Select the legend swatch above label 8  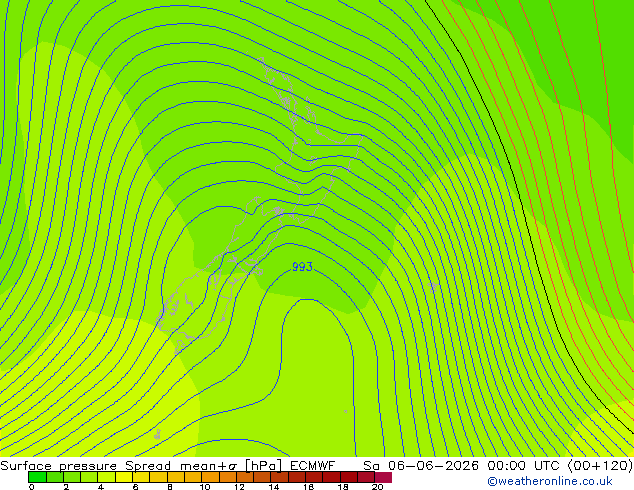tap(176, 477)
